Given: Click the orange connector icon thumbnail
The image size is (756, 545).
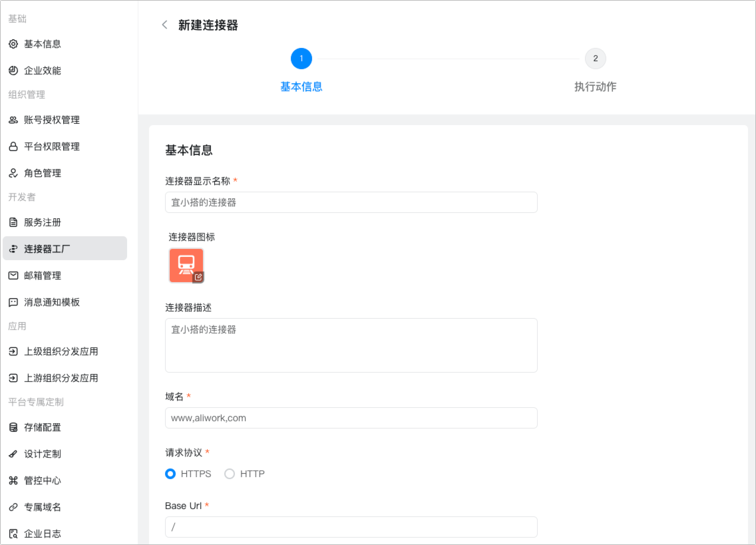Looking at the screenshot, I should pyautogui.click(x=186, y=266).
